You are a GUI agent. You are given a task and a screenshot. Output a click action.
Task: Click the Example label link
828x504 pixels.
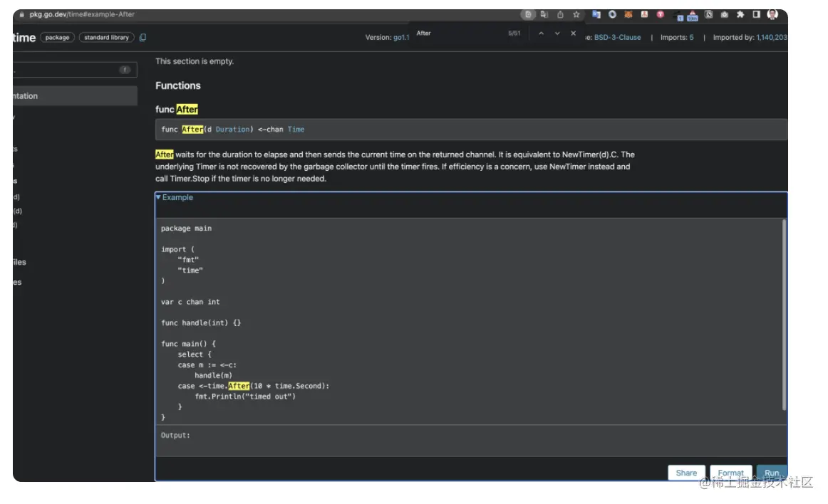pos(177,197)
